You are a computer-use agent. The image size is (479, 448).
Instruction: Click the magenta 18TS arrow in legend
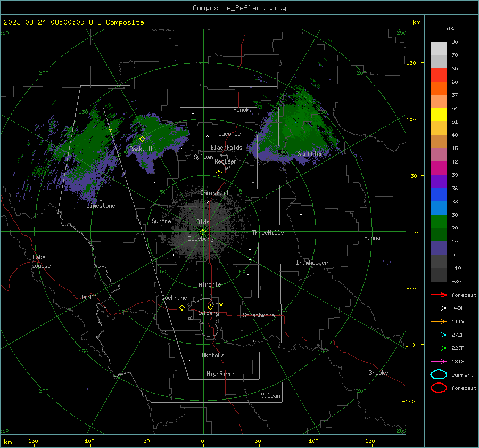tap(439, 362)
